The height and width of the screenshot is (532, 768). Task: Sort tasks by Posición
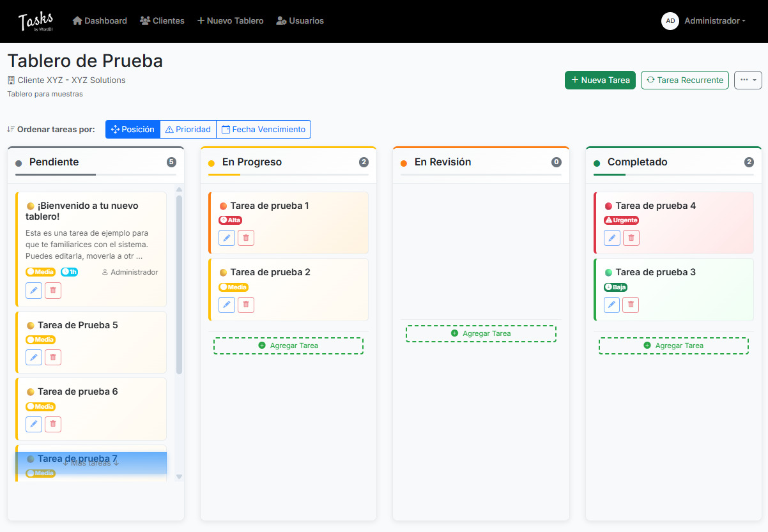[x=133, y=130]
